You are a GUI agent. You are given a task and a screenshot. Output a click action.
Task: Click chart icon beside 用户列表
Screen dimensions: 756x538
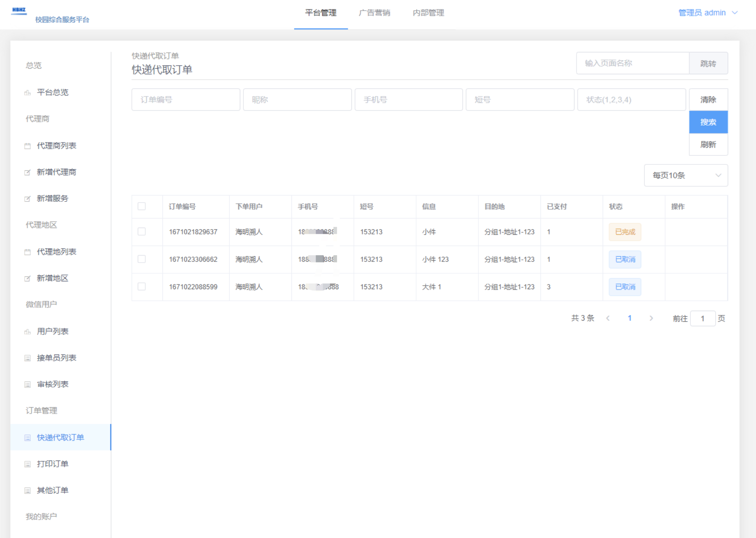tap(28, 332)
